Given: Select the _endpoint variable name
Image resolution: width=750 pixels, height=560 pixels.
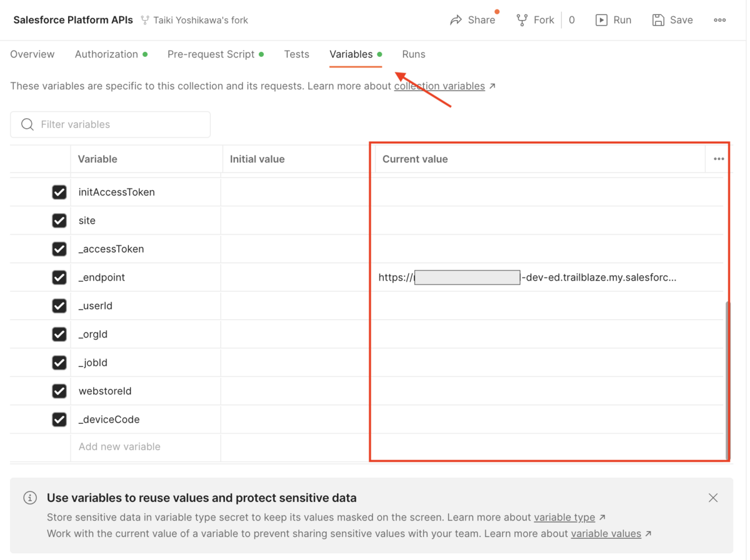Looking at the screenshot, I should click(102, 277).
